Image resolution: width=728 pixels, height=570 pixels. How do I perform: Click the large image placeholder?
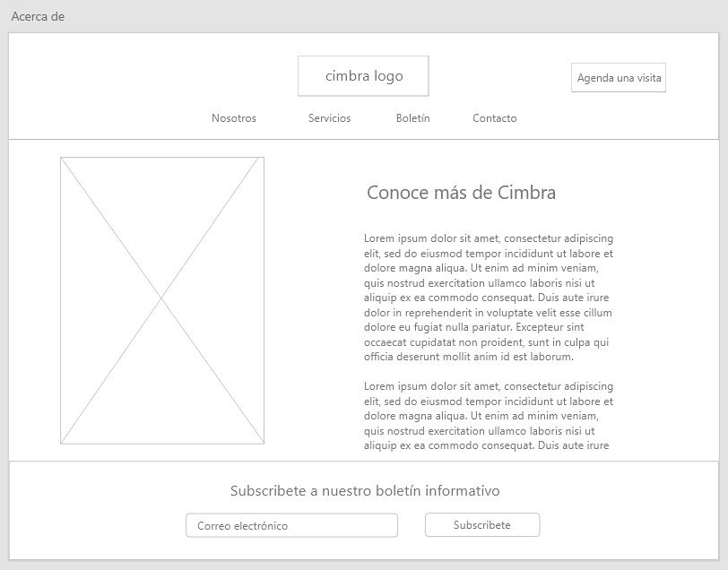pos(162,300)
